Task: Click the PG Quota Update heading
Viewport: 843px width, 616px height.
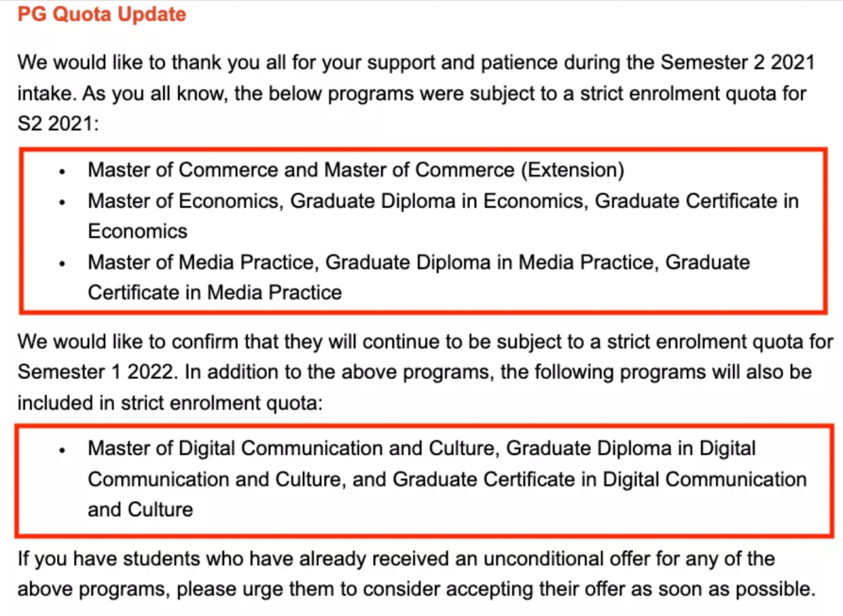Action: click(101, 14)
